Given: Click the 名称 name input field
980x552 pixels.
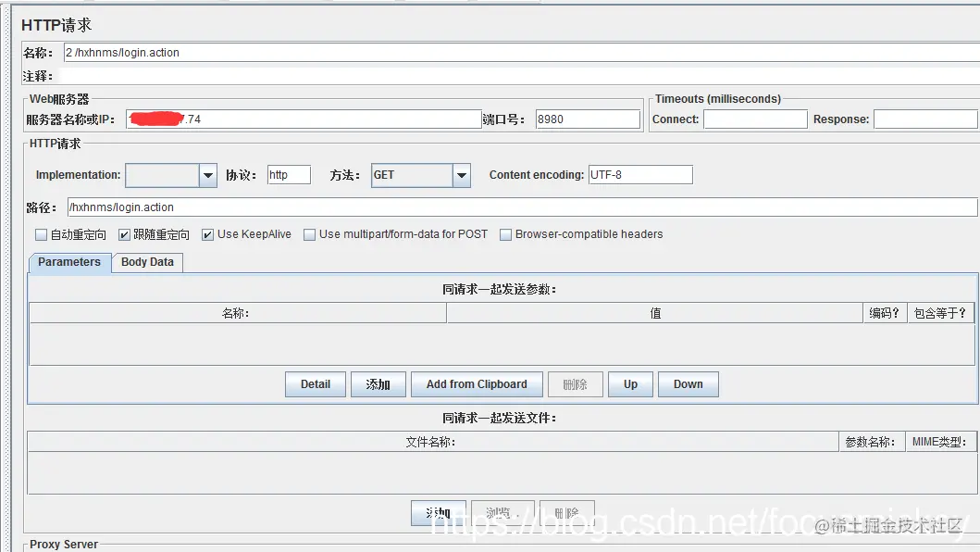Looking at the screenshot, I should (521, 53).
